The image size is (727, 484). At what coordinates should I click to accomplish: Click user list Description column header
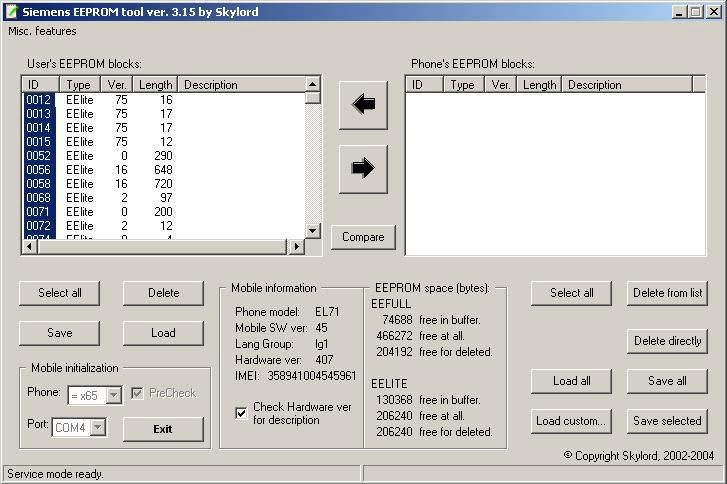(242, 85)
